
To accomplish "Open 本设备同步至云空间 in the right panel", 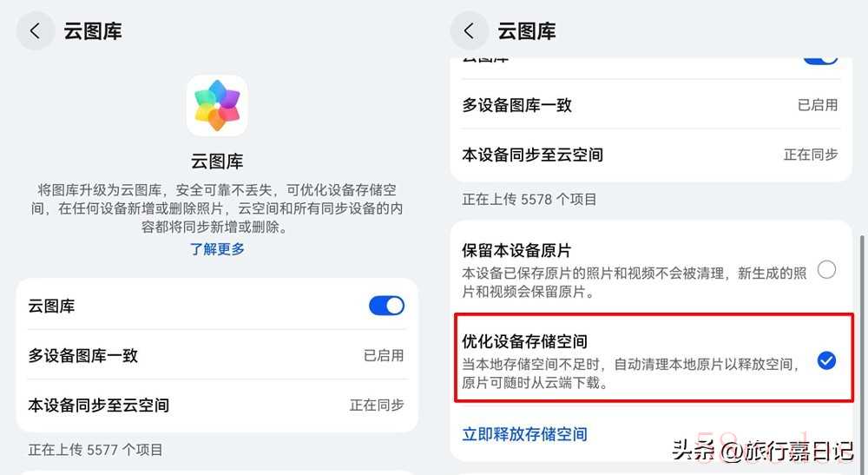I will pos(533,155).
